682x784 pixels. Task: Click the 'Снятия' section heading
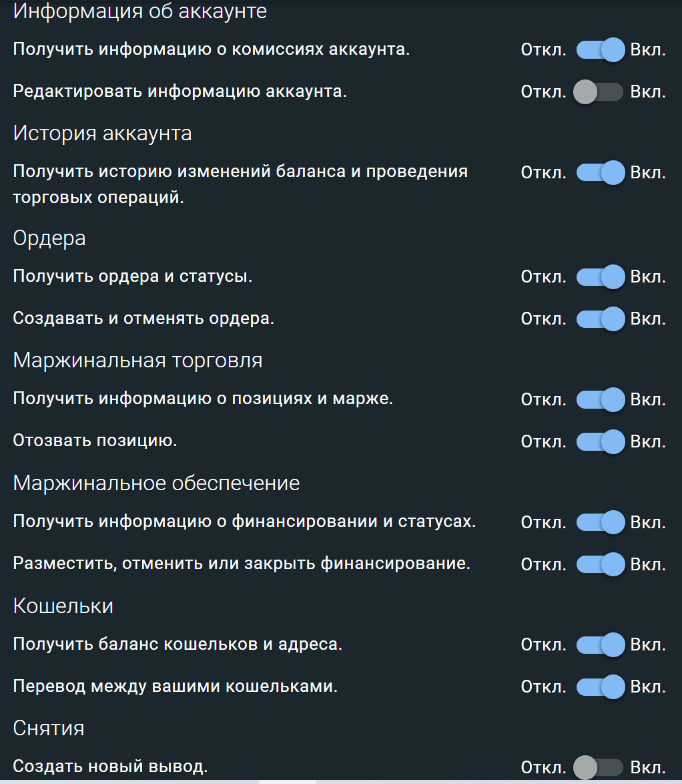point(49,727)
